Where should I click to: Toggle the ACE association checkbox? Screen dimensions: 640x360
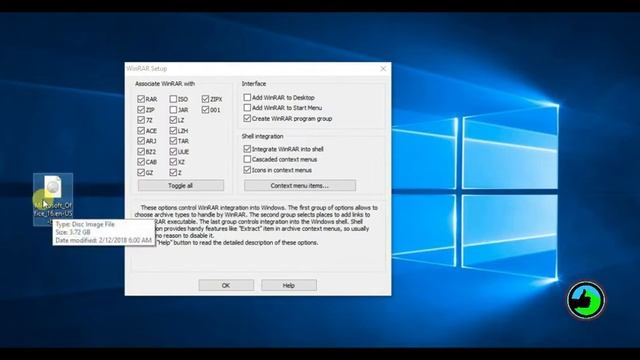click(141, 131)
